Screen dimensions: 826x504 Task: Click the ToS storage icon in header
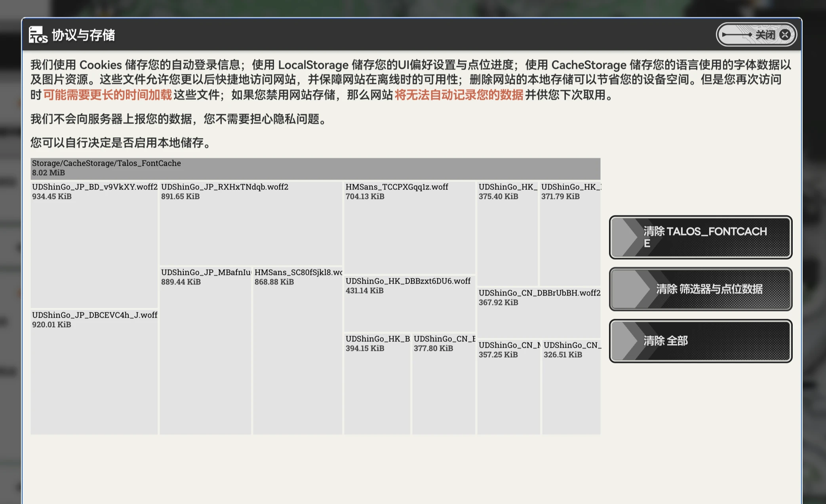(x=38, y=35)
